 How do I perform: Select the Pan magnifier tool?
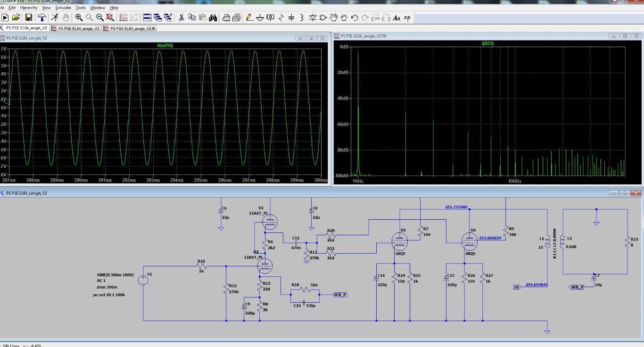tap(89, 17)
